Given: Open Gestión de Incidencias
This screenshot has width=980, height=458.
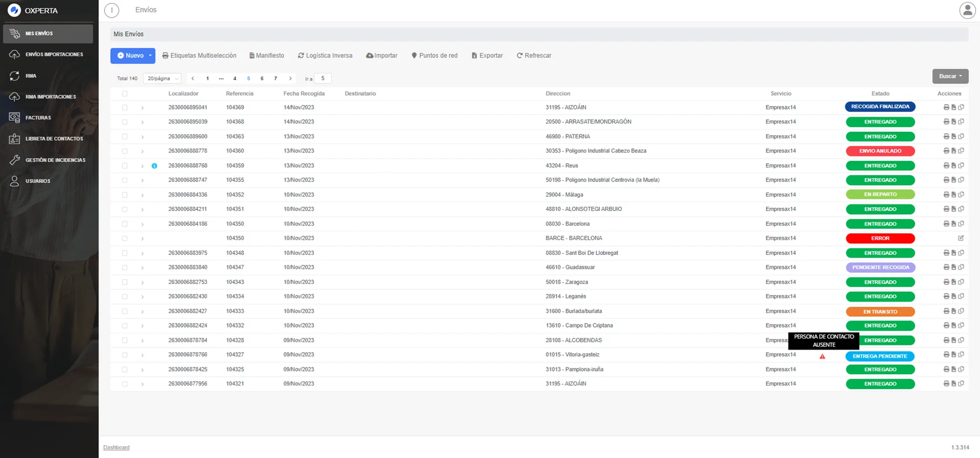Looking at the screenshot, I should (48, 160).
